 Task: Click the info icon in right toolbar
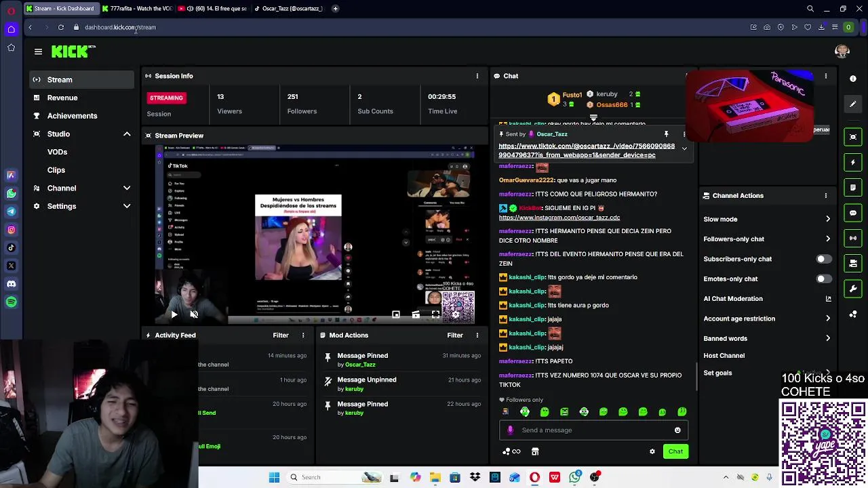point(853,79)
